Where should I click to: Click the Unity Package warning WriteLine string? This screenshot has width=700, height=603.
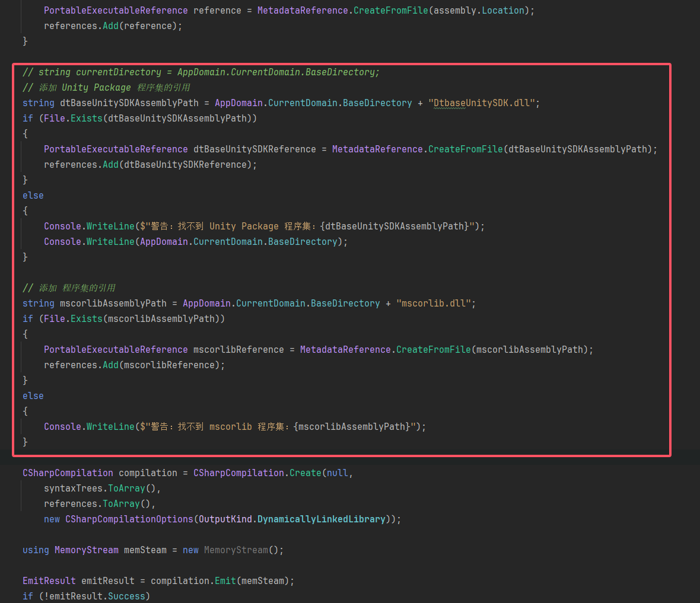coord(308,226)
